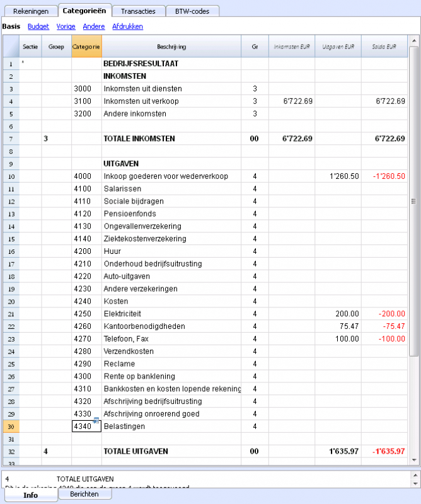Click the 'Huur' description cell

(171, 251)
